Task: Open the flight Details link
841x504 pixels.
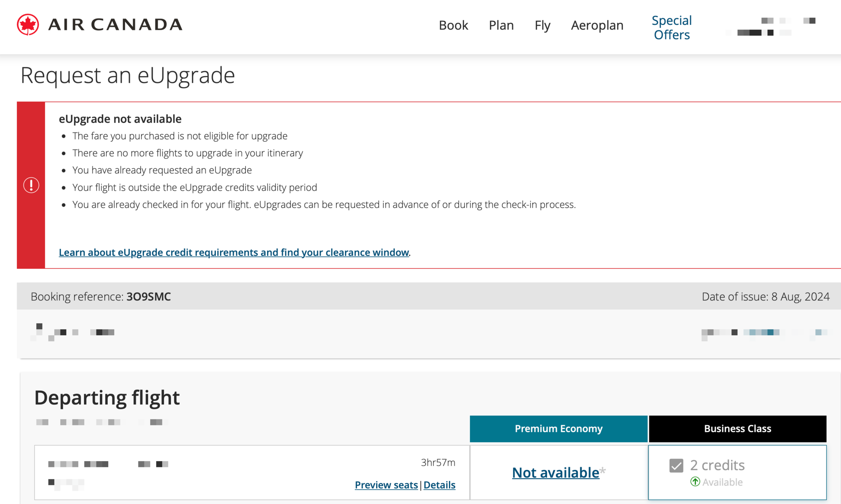Action: pyautogui.click(x=439, y=485)
